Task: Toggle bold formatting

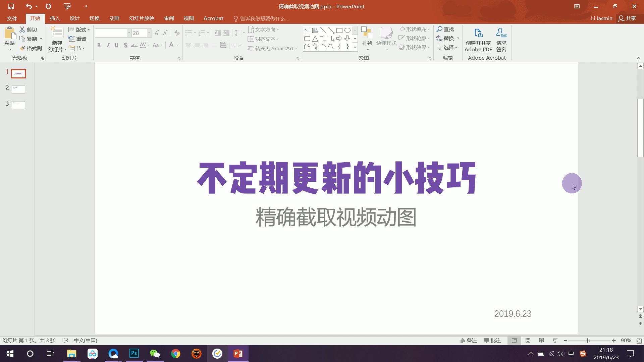Action: (99, 45)
